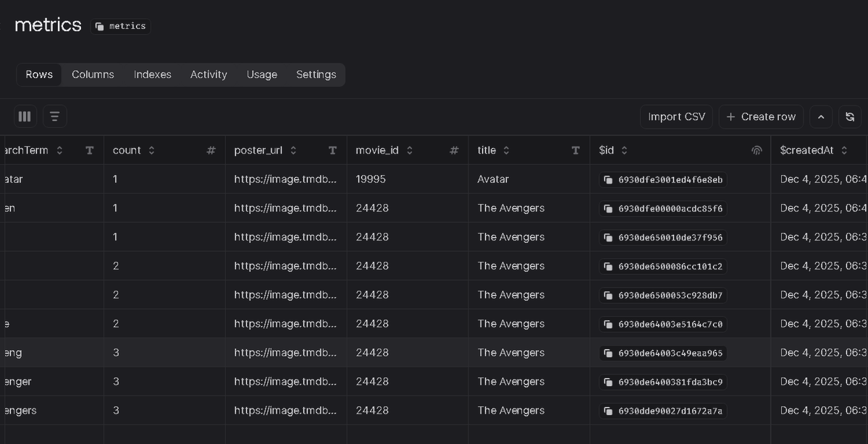
Task: Open the poster_url column sort dropdown
Action: pyautogui.click(x=293, y=150)
